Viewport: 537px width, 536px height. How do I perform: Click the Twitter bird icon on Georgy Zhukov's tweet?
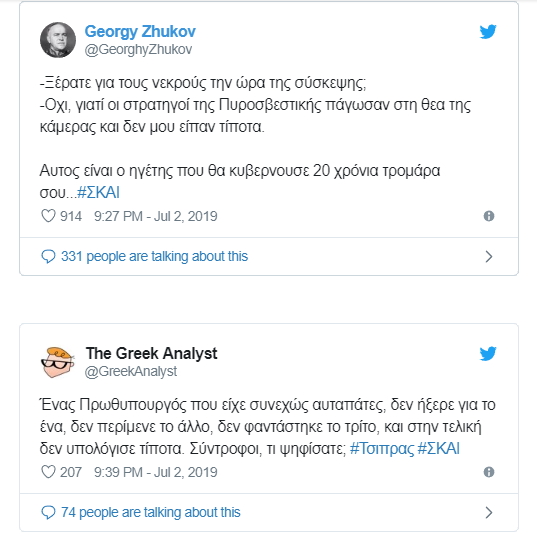488,32
